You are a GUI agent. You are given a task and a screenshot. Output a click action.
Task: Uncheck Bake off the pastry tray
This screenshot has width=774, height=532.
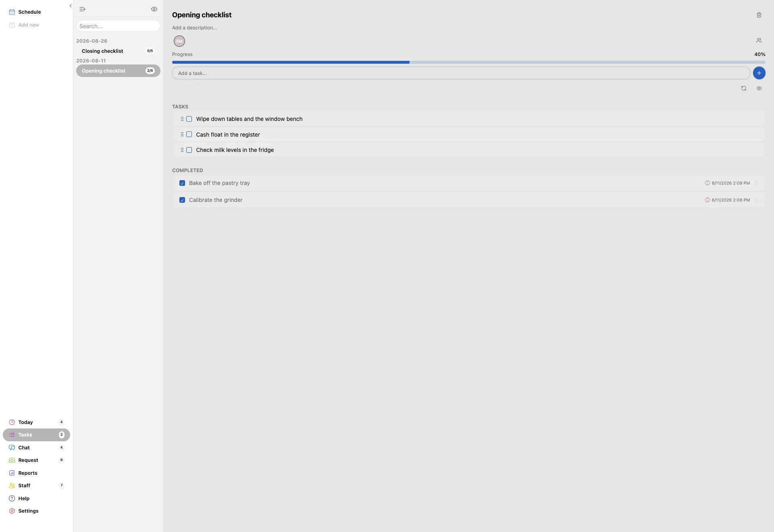(x=182, y=183)
